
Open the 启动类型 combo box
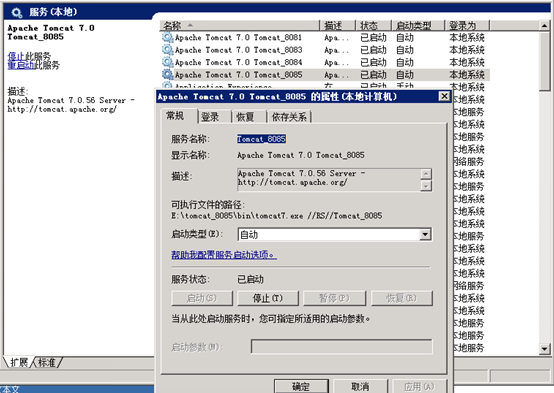point(334,234)
